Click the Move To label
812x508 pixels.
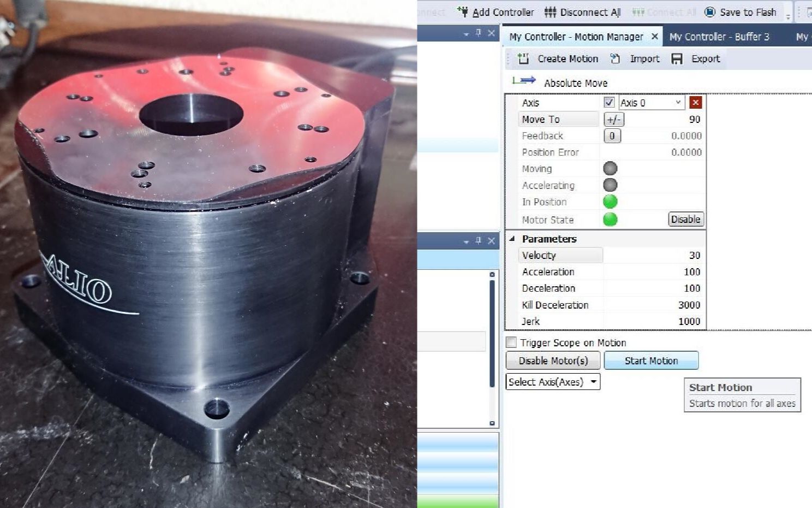click(541, 119)
